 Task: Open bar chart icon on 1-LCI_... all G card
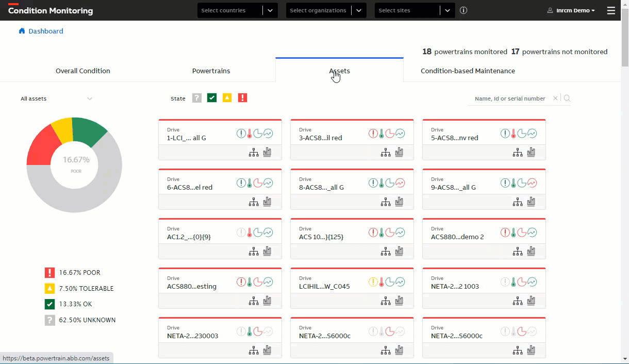(267, 152)
